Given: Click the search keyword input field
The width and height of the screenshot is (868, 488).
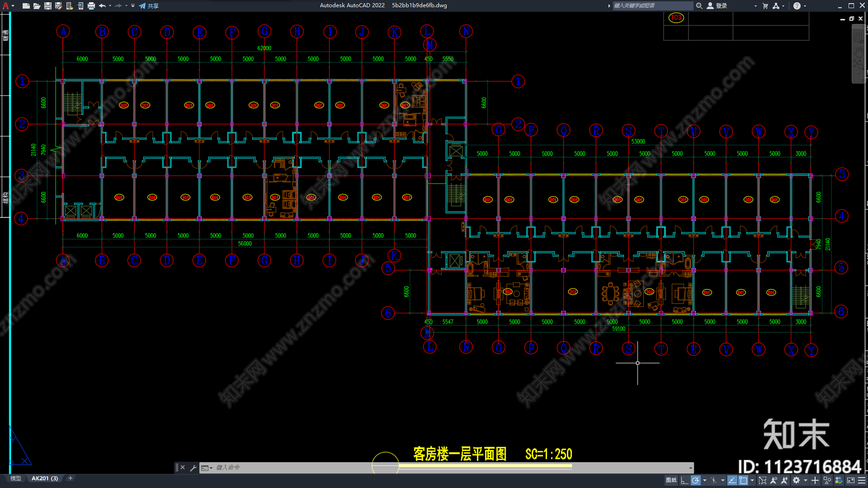Looking at the screenshot, I should click(x=653, y=5).
